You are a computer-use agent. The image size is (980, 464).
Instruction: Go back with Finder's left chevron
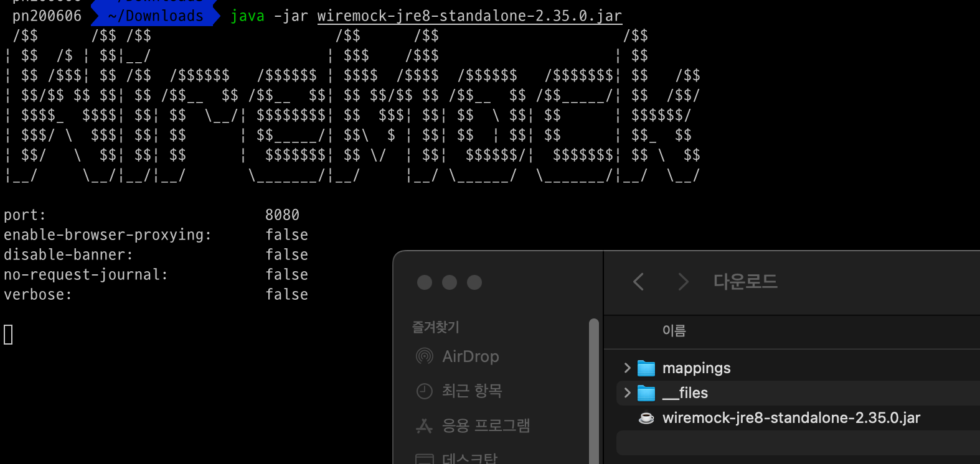(638, 282)
